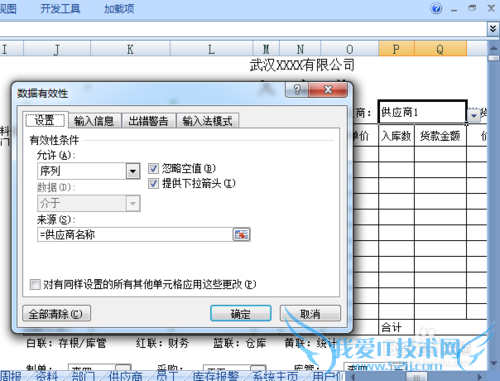Open the 员工 sheet tab
This screenshot has height=381, width=500.
point(167,376)
